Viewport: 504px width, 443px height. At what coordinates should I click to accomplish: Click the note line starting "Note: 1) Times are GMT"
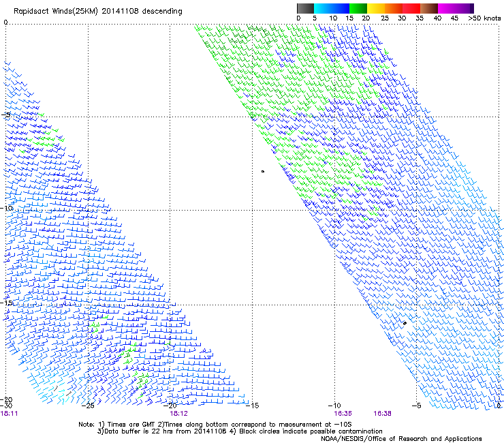tap(215, 425)
